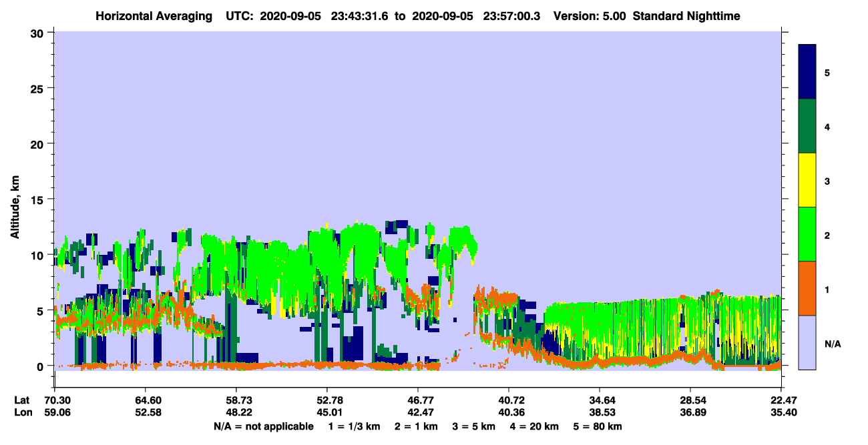Click the dark green color bar segment labeled 4

[x=807, y=126]
